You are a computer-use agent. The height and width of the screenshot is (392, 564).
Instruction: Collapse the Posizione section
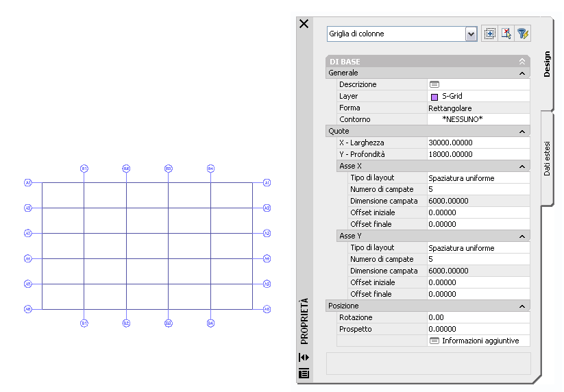point(522,306)
